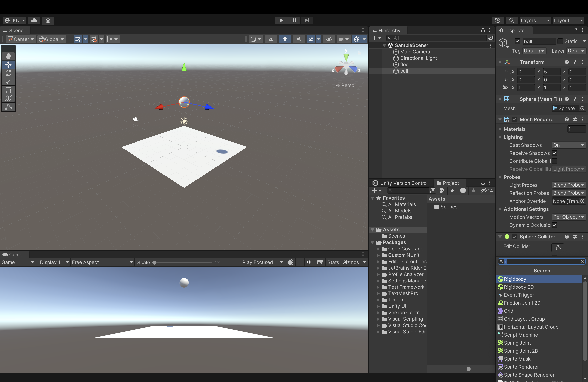This screenshot has height=382, width=588.
Task: Enable the Static checkbox
Action: [560, 41]
